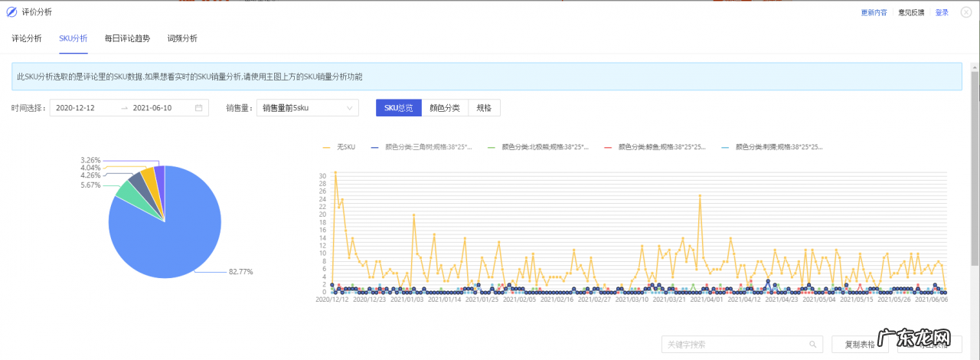Select the SKU分析 tab

pyautogui.click(x=73, y=38)
